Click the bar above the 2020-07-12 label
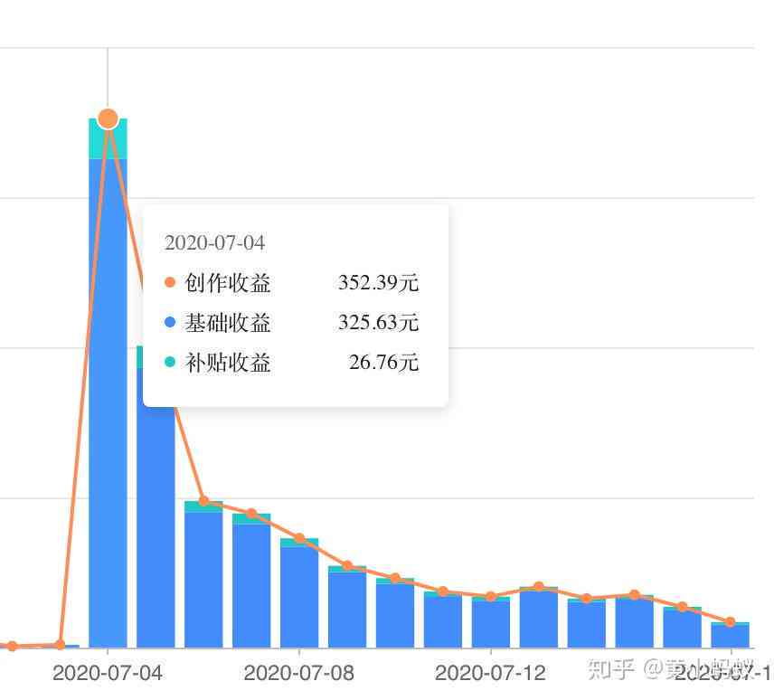774x700 pixels. click(491, 622)
